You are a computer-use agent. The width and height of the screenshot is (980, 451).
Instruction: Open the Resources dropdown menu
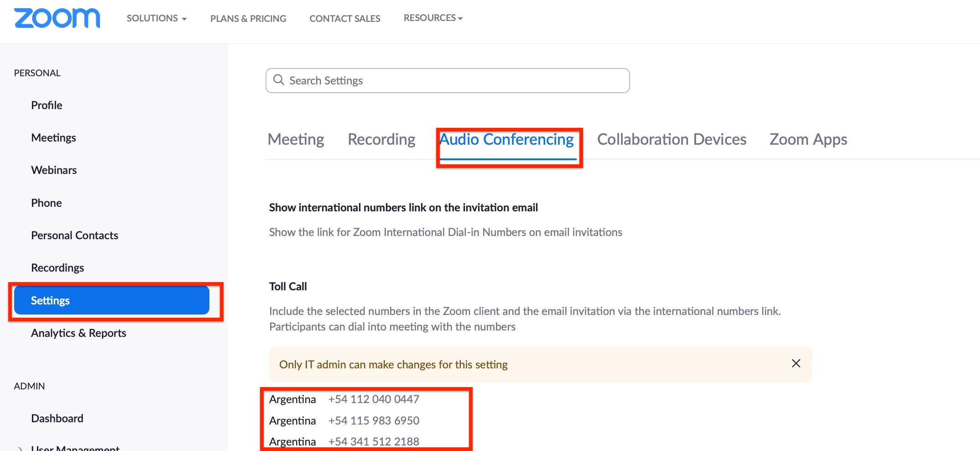433,18
